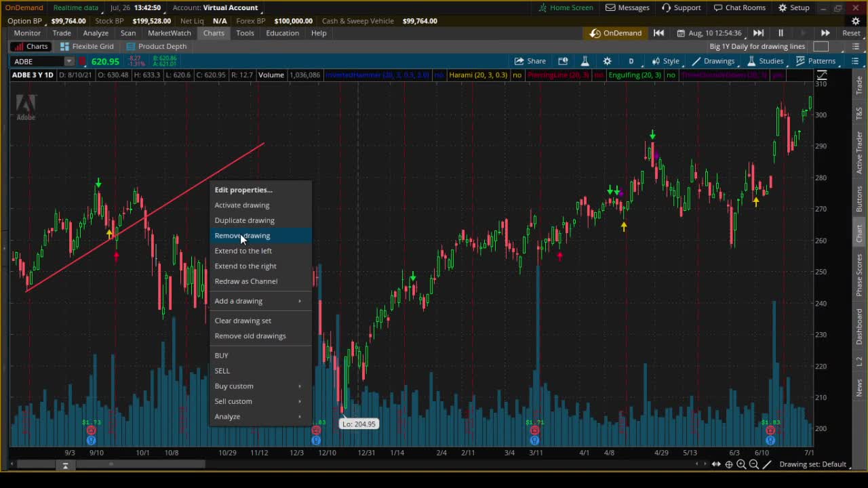
Task: Open the Trade main tab
Action: (62, 33)
